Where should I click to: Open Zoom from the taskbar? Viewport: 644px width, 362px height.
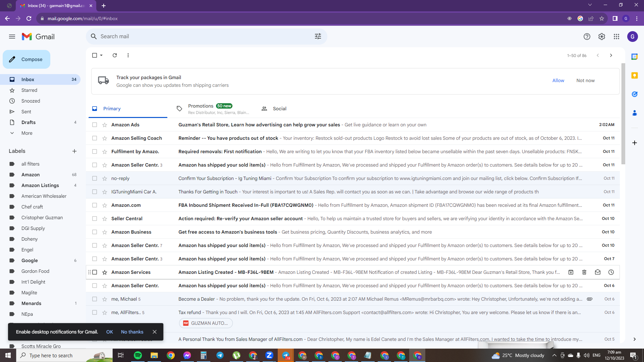(x=269, y=355)
